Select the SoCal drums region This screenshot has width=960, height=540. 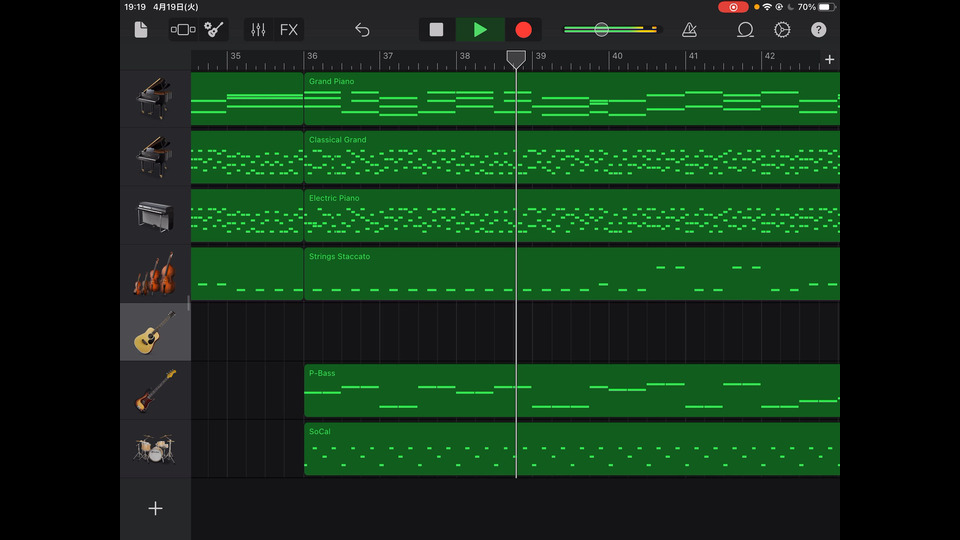coord(570,449)
